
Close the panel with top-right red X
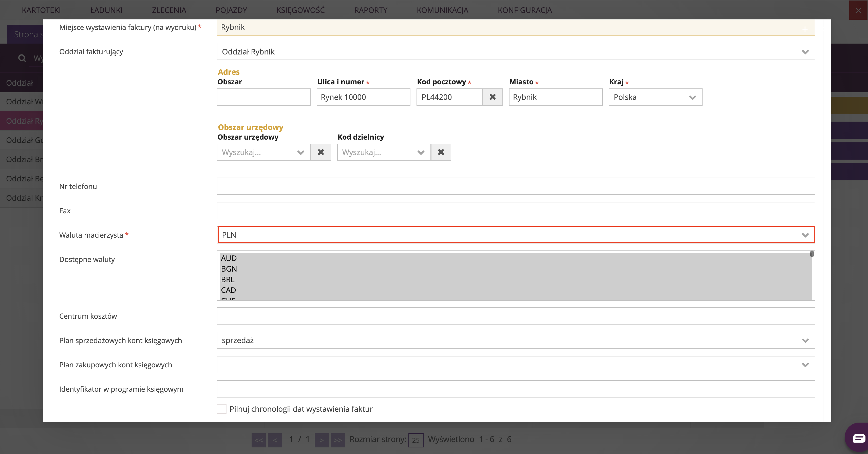tap(858, 10)
